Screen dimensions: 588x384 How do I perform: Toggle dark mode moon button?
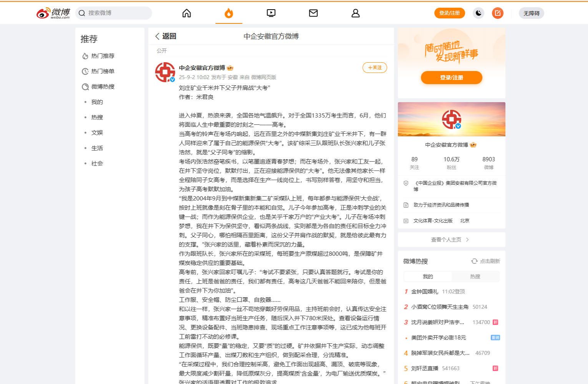point(478,13)
